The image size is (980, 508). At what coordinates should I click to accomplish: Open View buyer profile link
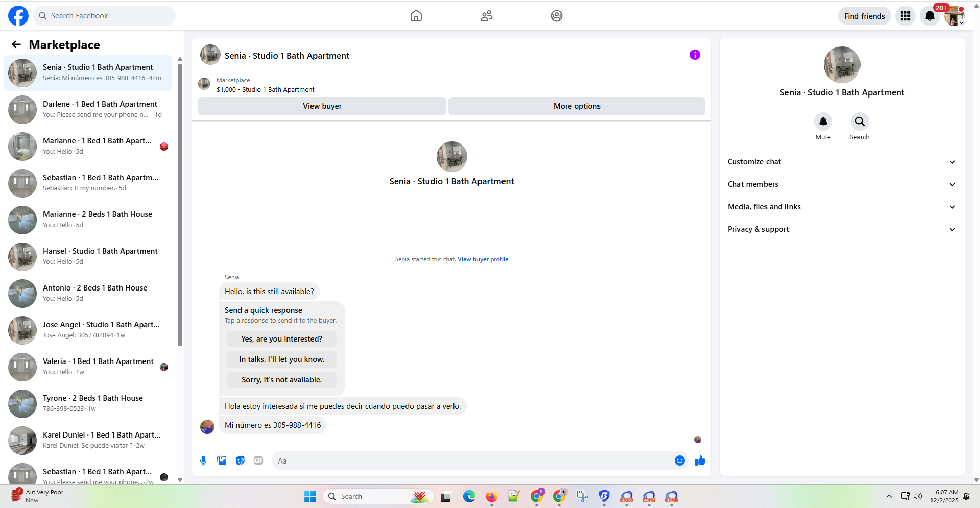pyautogui.click(x=483, y=259)
